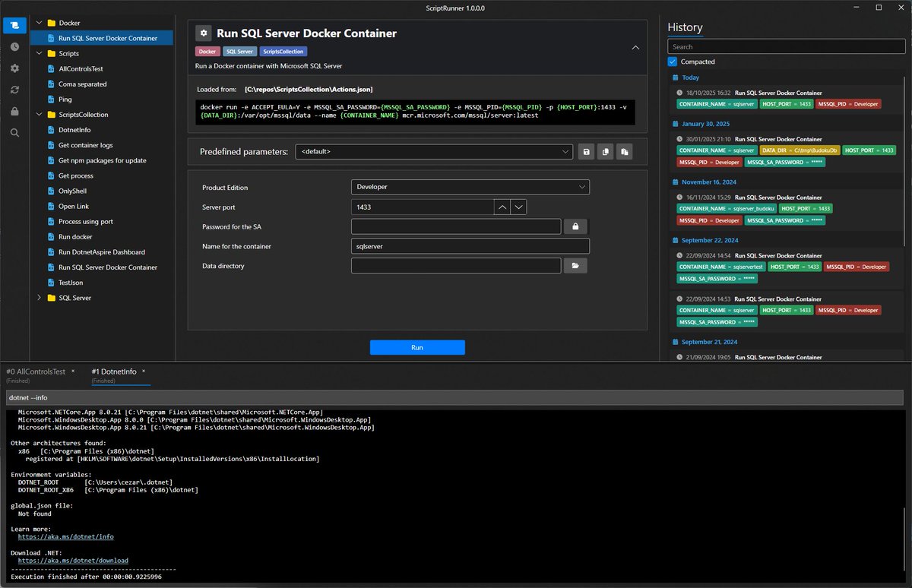The width and height of the screenshot is (912, 588).
Task: Switch to the #0 AllControlsTest output tab
Action: [x=36, y=371]
